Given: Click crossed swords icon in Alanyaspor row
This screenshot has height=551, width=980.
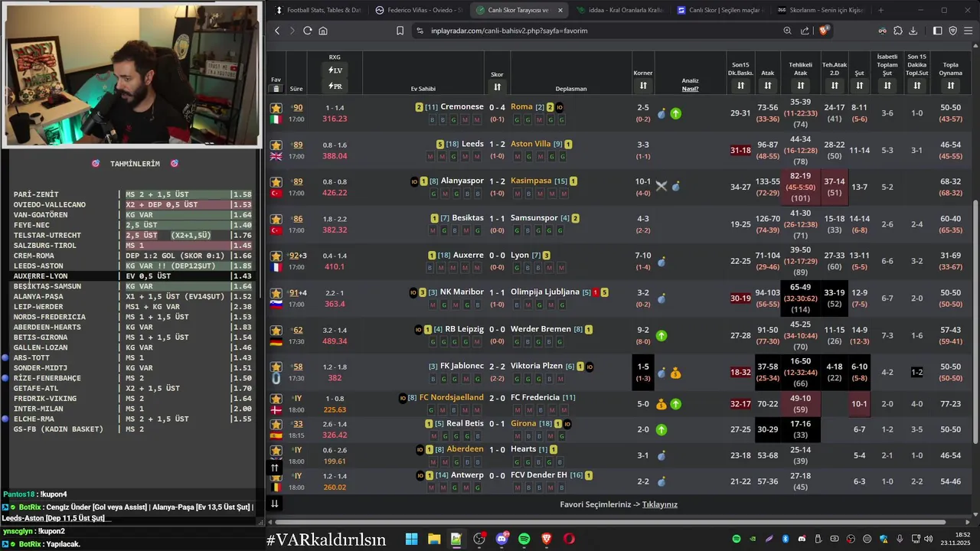Looking at the screenshot, I should coord(661,186).
